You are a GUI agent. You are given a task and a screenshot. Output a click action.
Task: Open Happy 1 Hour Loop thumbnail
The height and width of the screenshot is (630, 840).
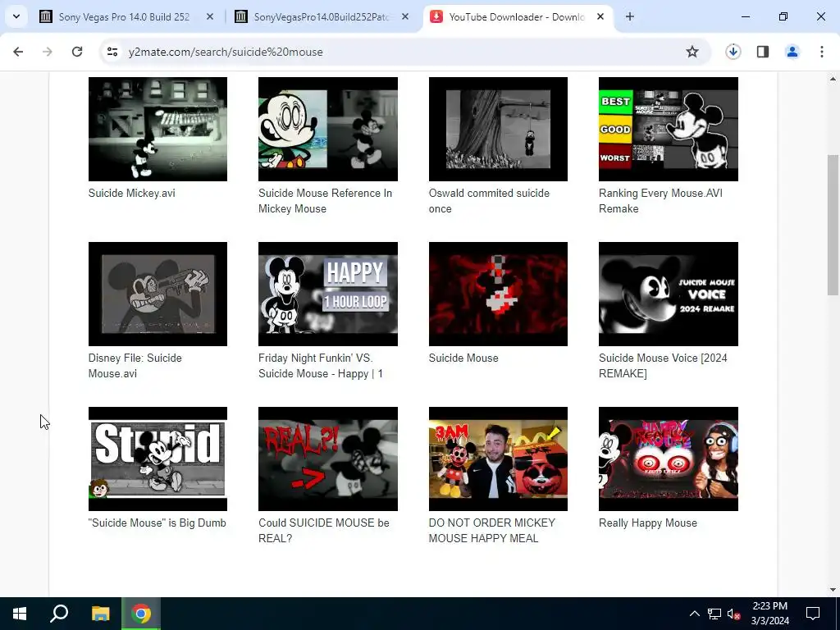click(328, 294)
